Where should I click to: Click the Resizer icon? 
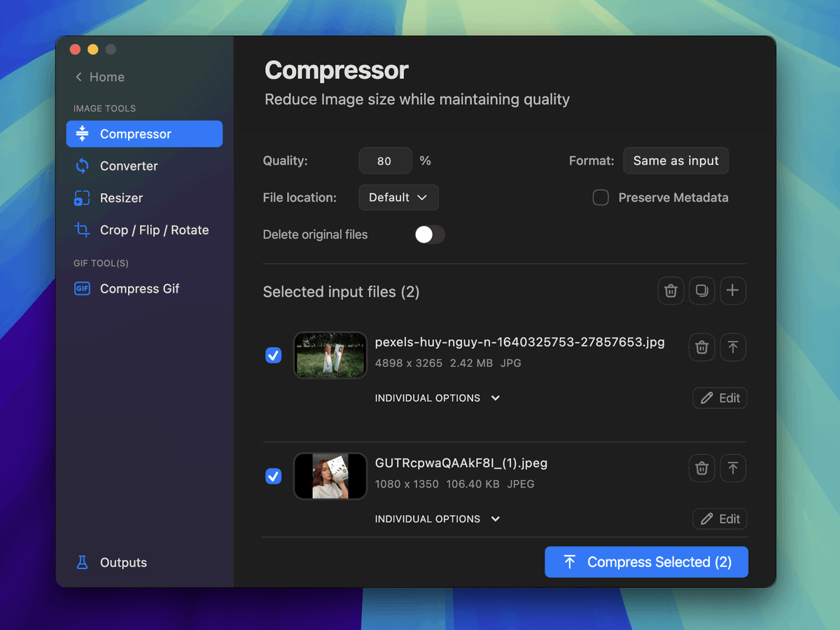coord(83,198)
